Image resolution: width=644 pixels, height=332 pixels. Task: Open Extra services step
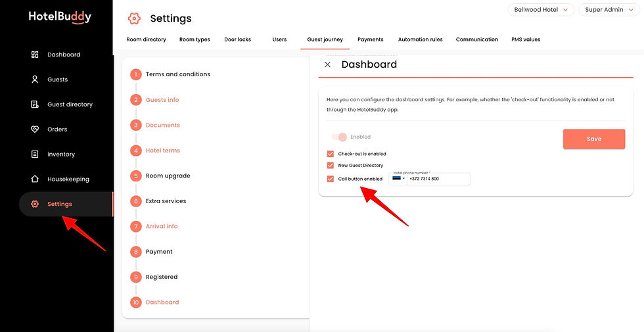coord(166,201)
